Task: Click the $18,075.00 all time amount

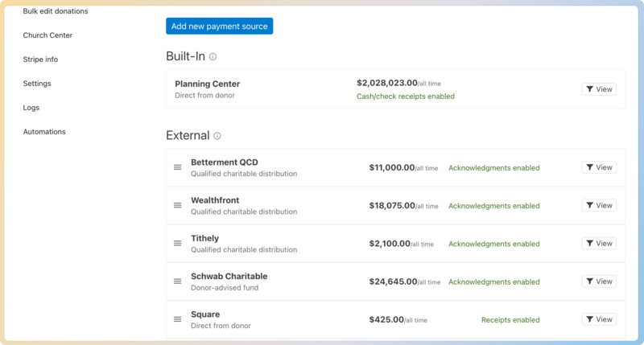Action: tap(404, 206)
